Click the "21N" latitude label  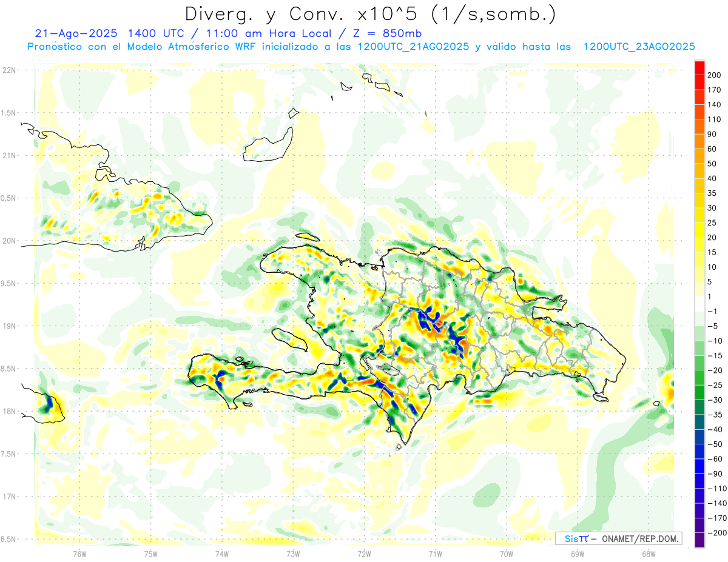point(8,155)
